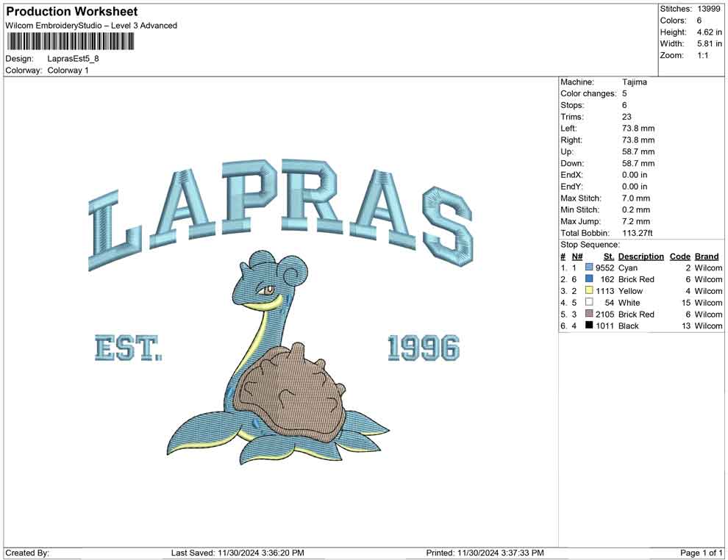Click the Colorway 1 value
Viewport: 728px width, 560px height.
point(68,71)
